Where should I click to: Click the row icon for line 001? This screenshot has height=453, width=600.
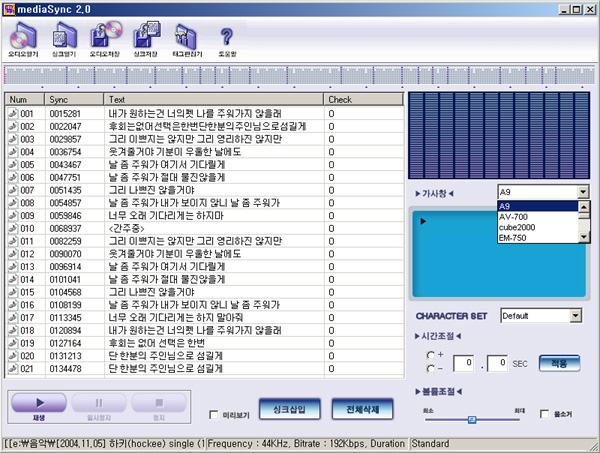pos(13,114)
